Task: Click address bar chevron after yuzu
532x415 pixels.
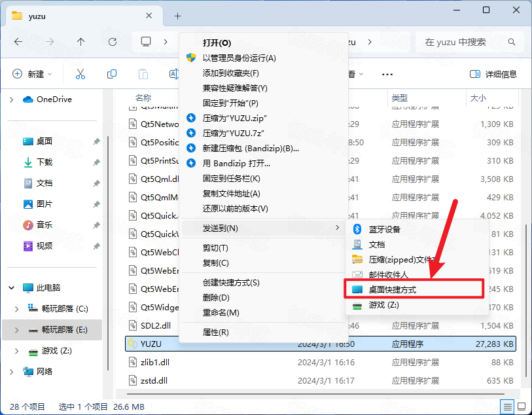Action: 370,42
